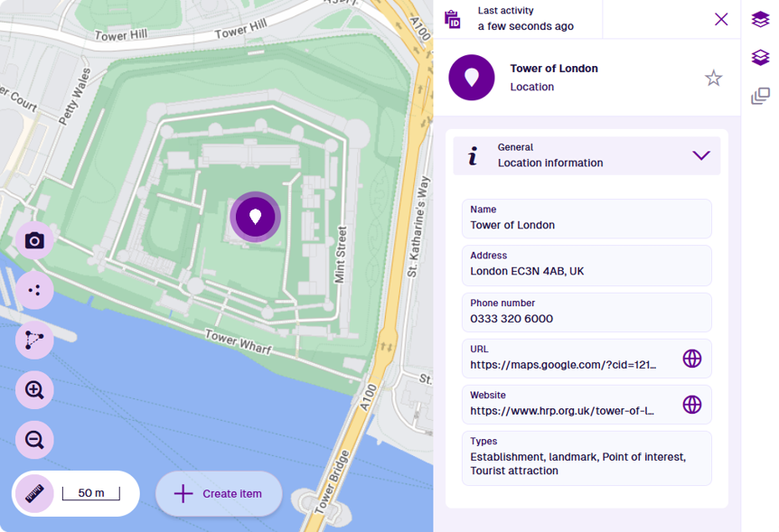The image size is (779, 532).
Task: Select the camera capture tool
Action: pyautogui.click(x=33, y=240)
